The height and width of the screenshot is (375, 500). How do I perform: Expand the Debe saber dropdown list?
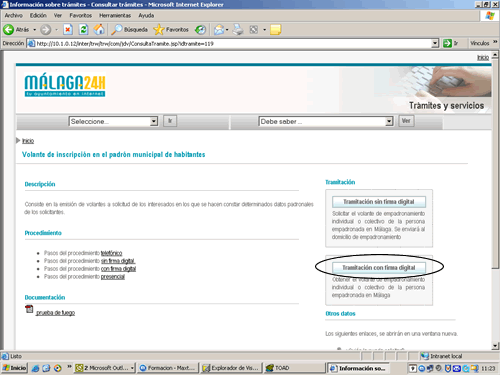pyautogui.click(x=389, y=121)
